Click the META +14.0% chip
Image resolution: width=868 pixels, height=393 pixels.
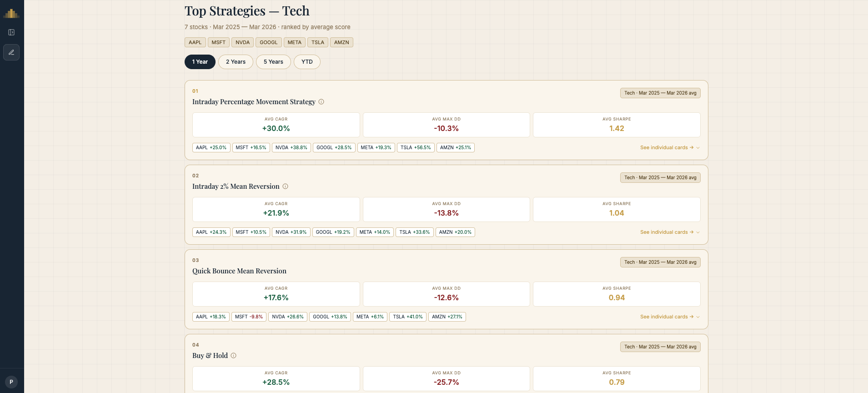pyautogui.click(x=375, y=232)
